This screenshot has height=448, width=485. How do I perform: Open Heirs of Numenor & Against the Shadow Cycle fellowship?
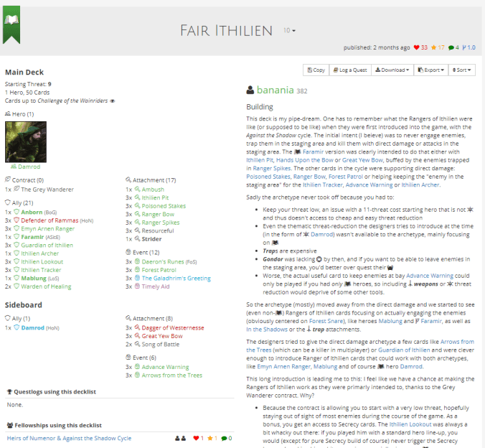click(x=69, y=438)
